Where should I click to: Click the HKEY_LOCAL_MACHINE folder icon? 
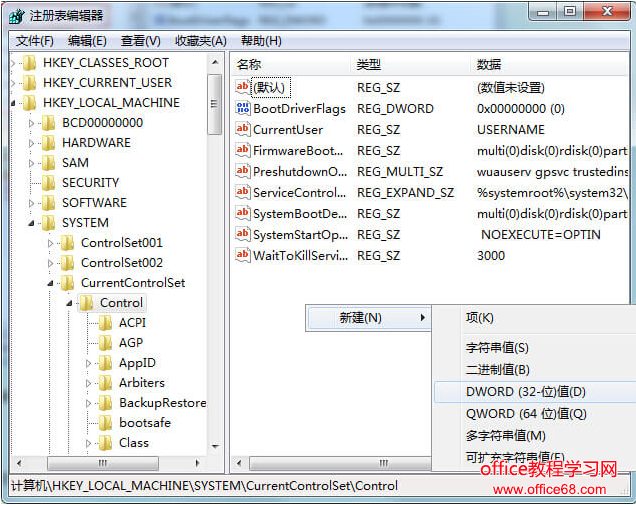pos(30,103)
